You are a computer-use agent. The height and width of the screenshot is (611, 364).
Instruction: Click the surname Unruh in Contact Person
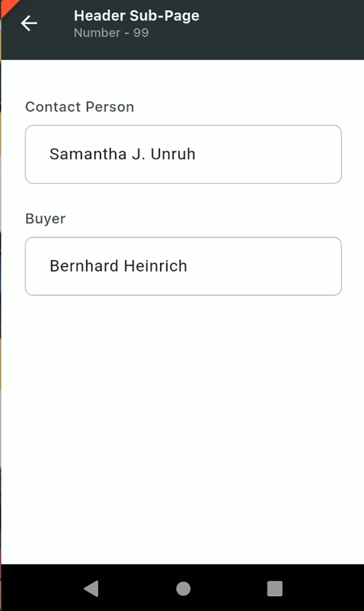click(x=173, y=154)
